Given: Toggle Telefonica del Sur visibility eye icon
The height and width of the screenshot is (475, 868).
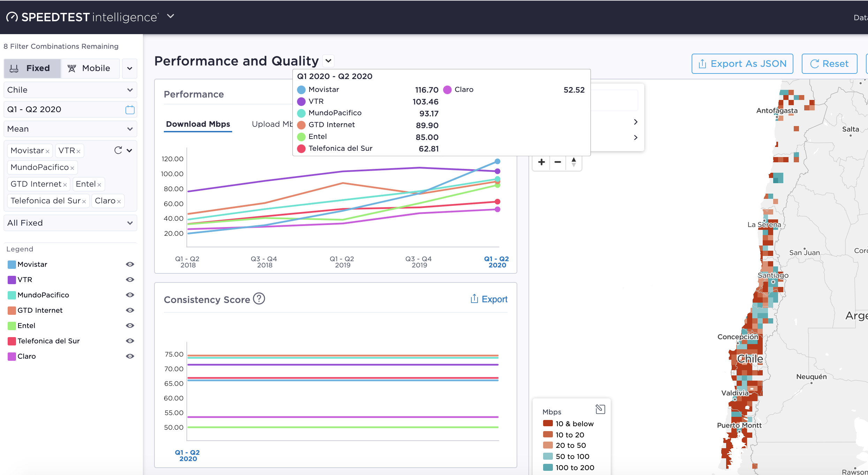Looking at the screenshot, I should coord(130,341).
